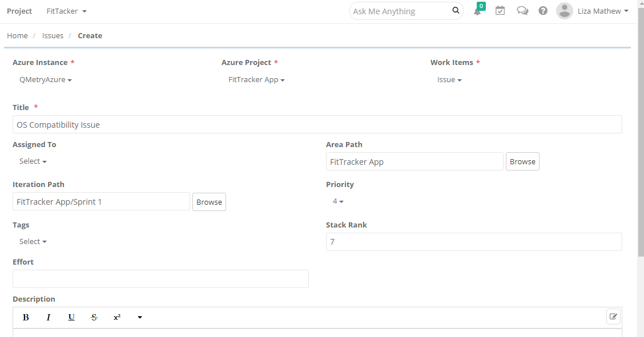Apply bold formatting in the Description editor
The height and width of the screenshot is (337, 644).
coord(26,317)
